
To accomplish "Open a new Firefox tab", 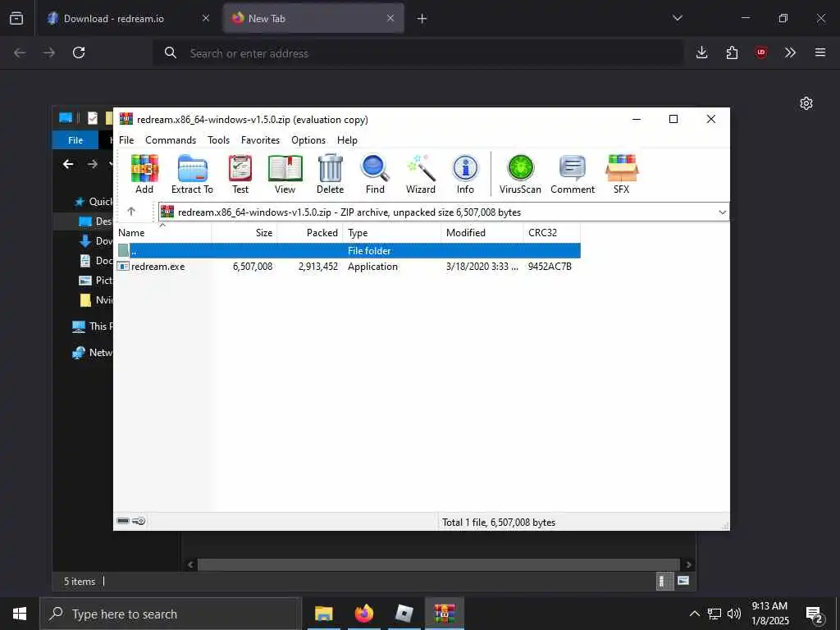I will [422, 19].
